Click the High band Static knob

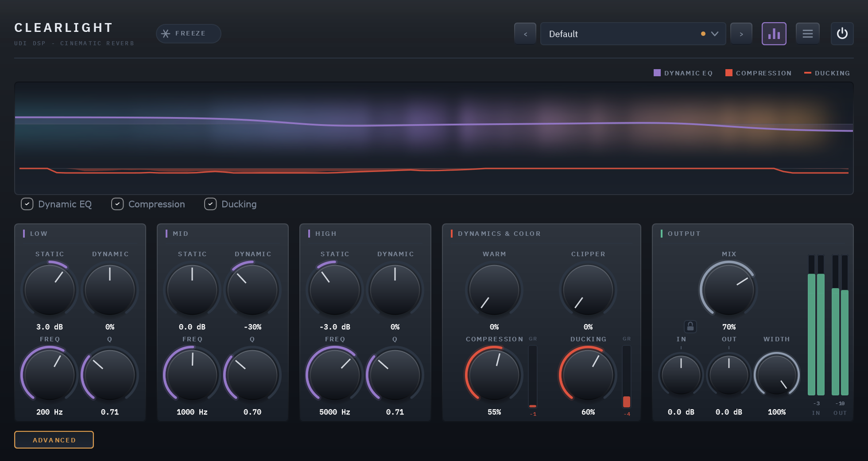click(x=335, y=290)
